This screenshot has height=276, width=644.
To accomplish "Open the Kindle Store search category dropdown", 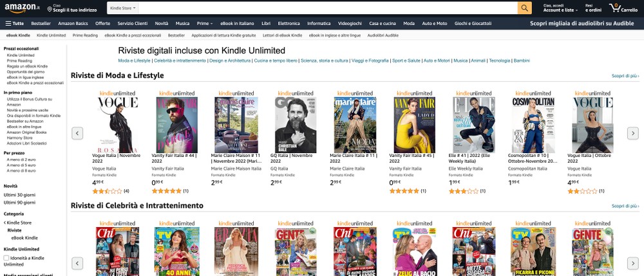I will (123, 8).
